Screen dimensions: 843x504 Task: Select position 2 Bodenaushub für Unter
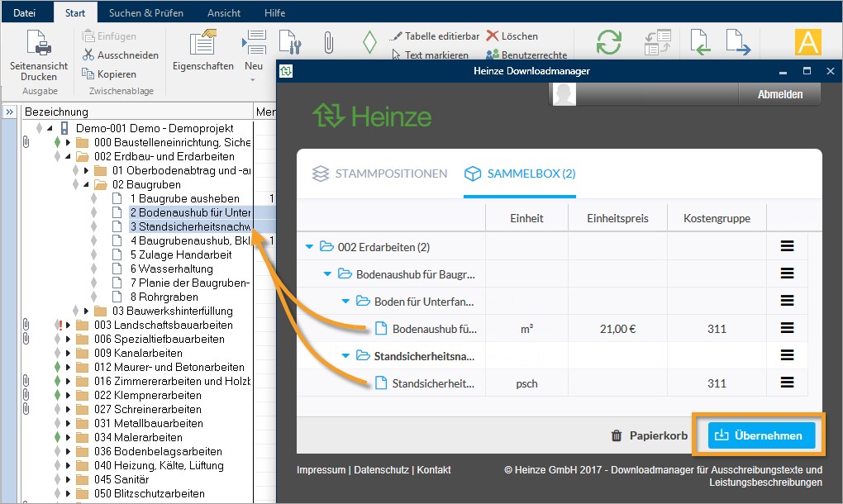pos(190,212)
